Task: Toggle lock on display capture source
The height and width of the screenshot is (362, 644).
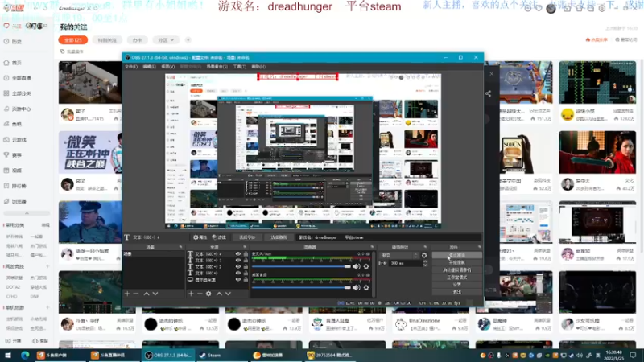Action: 246,279
